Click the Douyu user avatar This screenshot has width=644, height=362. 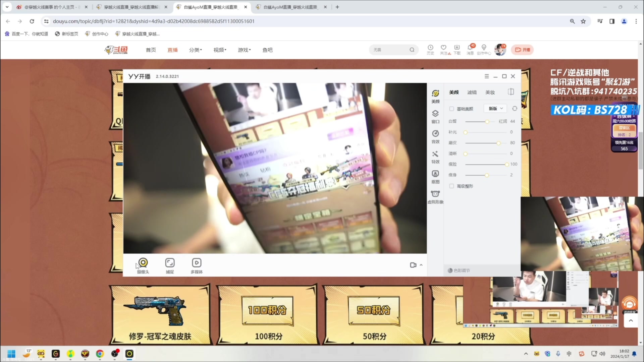click(x=500, y=50)
